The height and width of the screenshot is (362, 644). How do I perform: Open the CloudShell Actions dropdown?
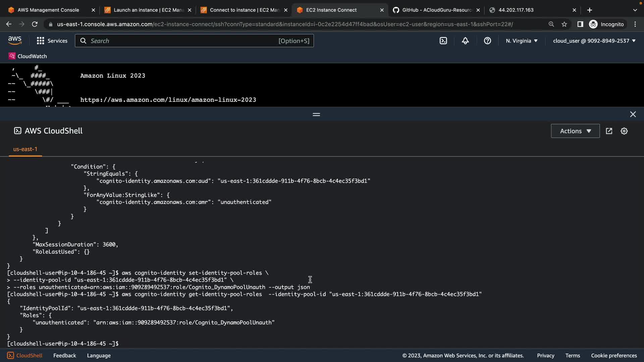coord(575,131)
